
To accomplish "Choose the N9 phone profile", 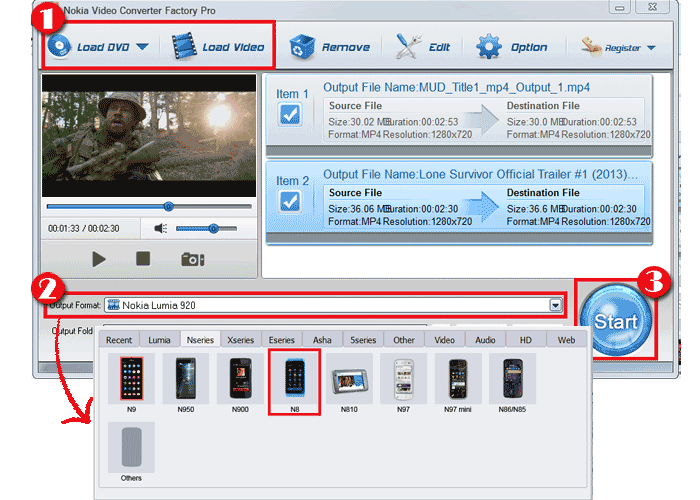I will pyautogui.click(x=131, y=383).
